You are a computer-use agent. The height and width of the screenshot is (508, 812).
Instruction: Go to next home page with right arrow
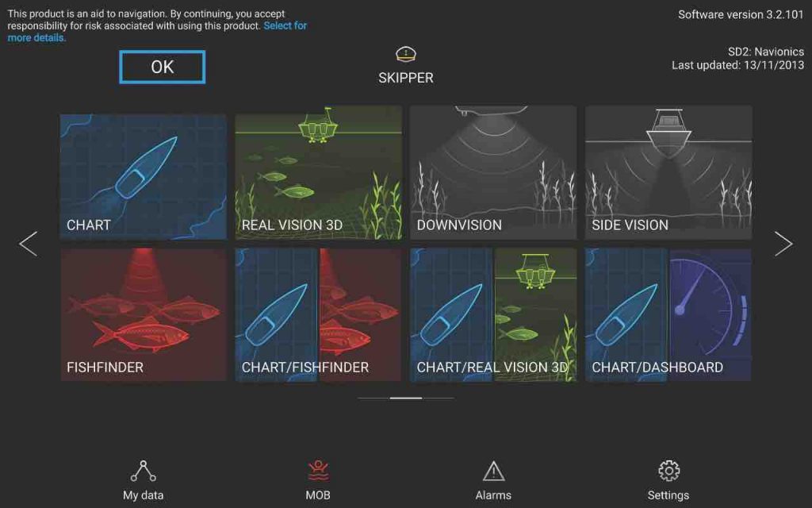(783, 244)
